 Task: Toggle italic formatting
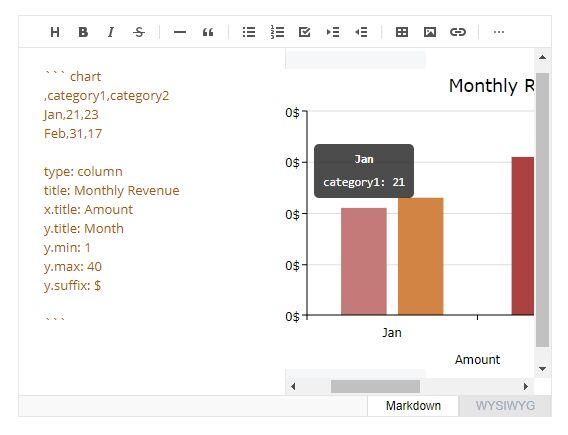(x=111, y=32)
